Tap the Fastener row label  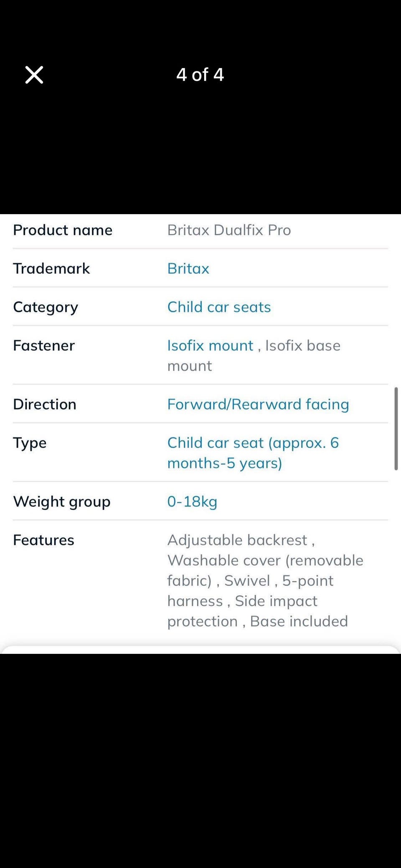44,346
